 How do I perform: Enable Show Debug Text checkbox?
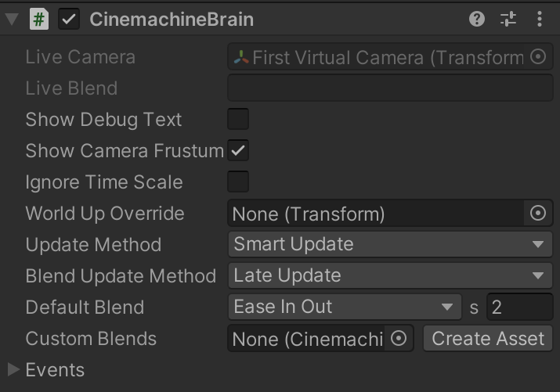click(238, 120)
